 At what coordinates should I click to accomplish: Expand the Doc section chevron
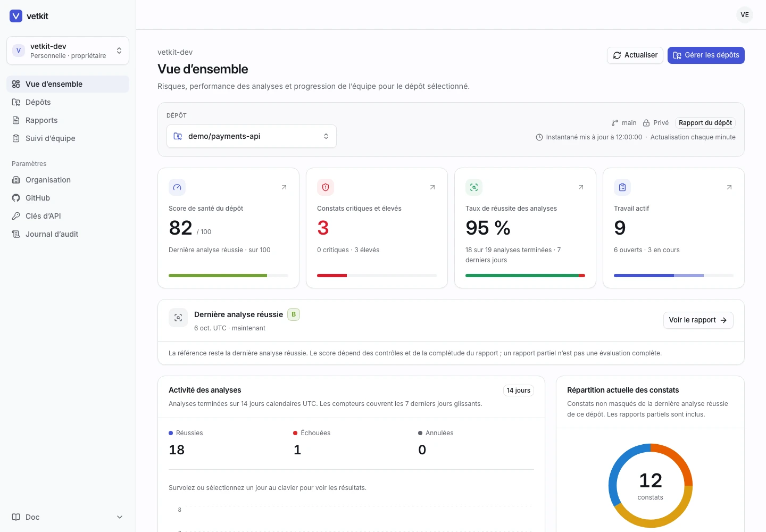pos(120,517)
